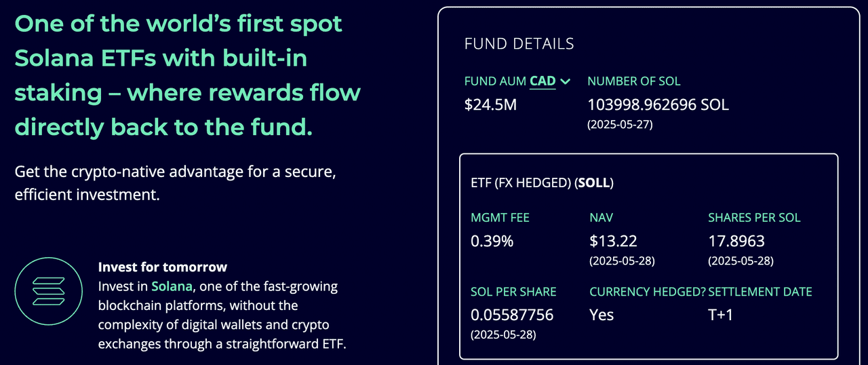Select the CAD currency selector label
This screenshot has width=868, height=365.
point(542,81)
